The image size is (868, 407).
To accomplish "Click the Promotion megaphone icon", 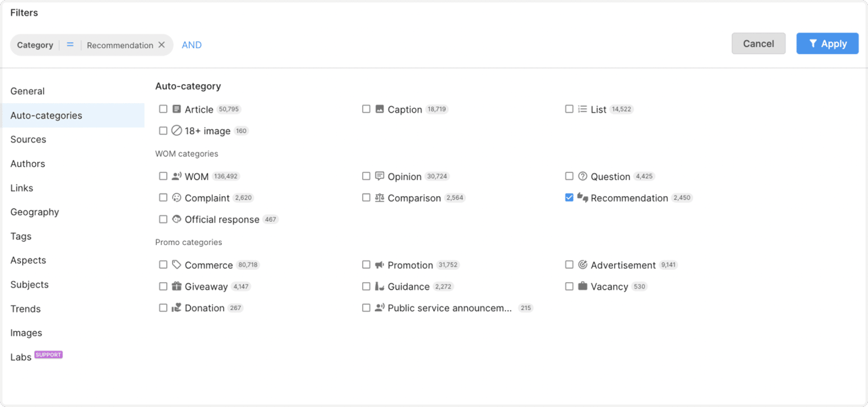I will (380, 265).
